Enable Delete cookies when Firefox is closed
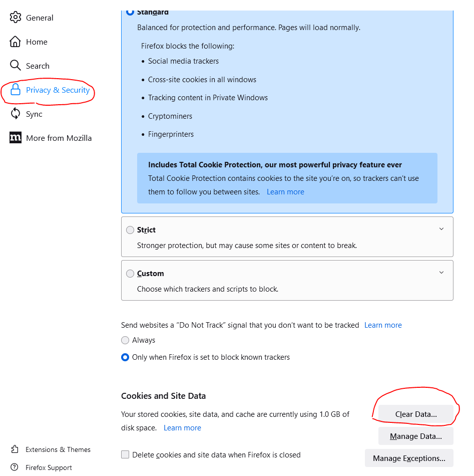 125,454
